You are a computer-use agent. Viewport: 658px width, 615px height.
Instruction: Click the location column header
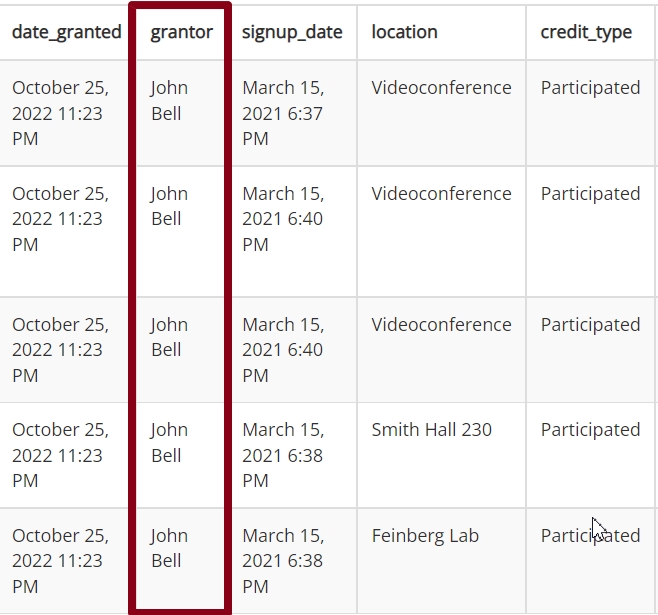click(x=405, y=32)
